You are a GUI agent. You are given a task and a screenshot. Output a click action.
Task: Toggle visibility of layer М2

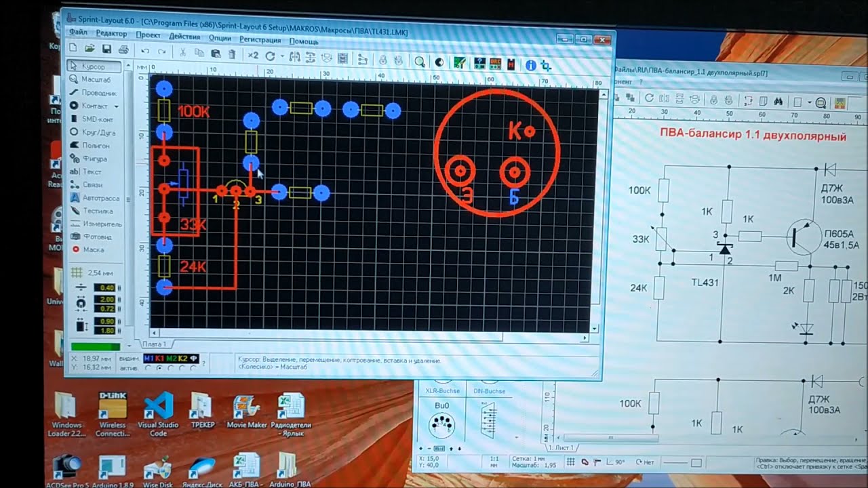(x=171, y=359)
